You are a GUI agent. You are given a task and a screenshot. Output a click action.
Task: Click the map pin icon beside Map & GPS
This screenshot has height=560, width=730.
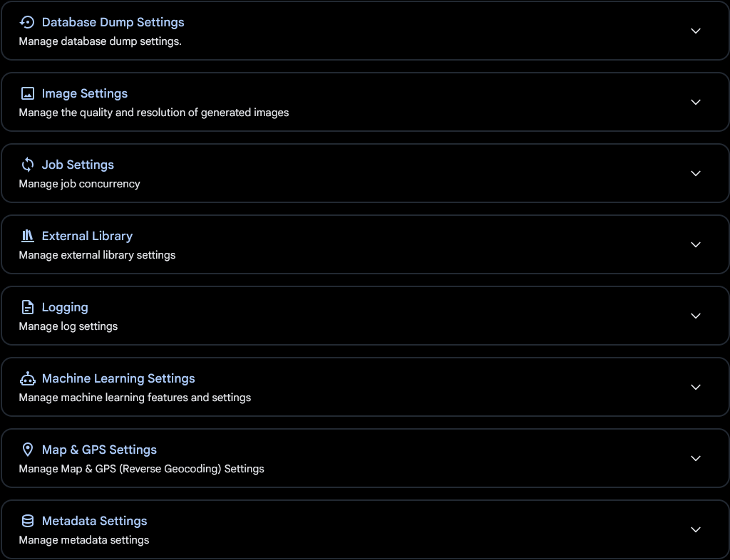point(27,450)
